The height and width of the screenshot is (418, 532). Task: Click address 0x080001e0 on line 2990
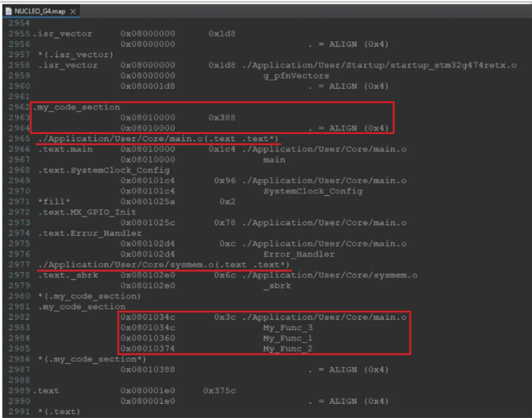pyautogui.click(x=147, y=401)
